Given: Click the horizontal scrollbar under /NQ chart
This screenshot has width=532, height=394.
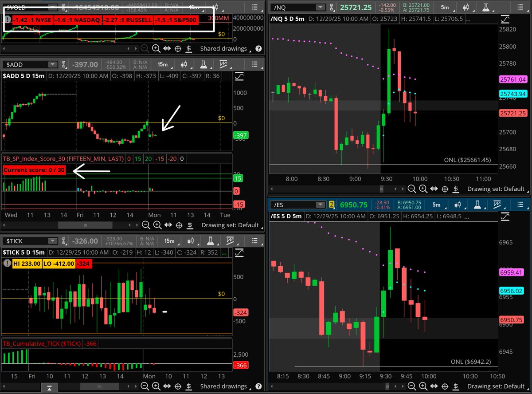Looking at the screenshot, I should [x=382, y=189].
